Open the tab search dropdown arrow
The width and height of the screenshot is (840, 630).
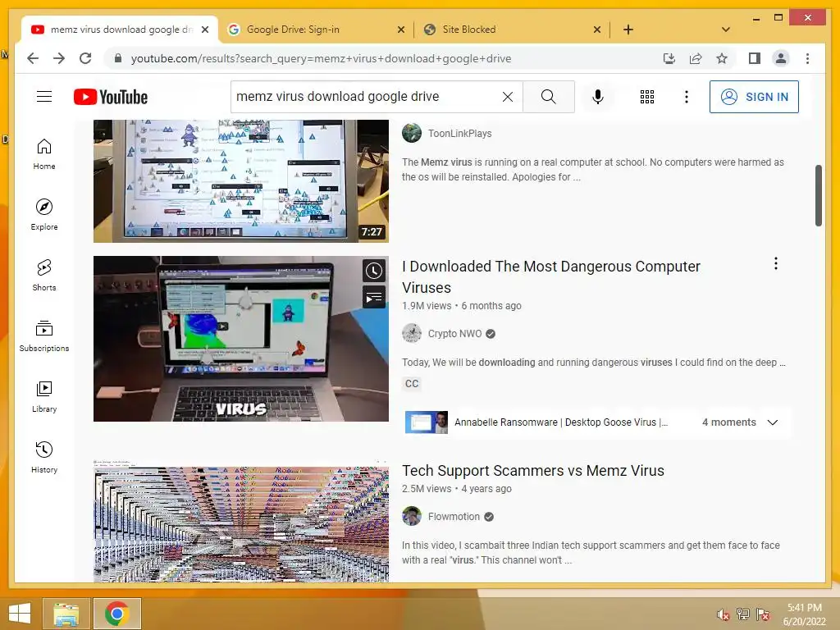pyautogui.click(x=726, y=30)
